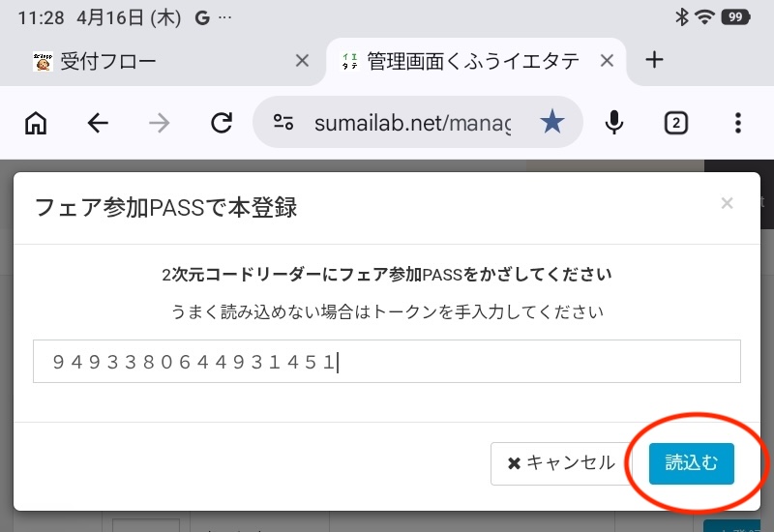Screen dimensions: 774x532
Task: Go back with the back arrow
Action: 98,123
